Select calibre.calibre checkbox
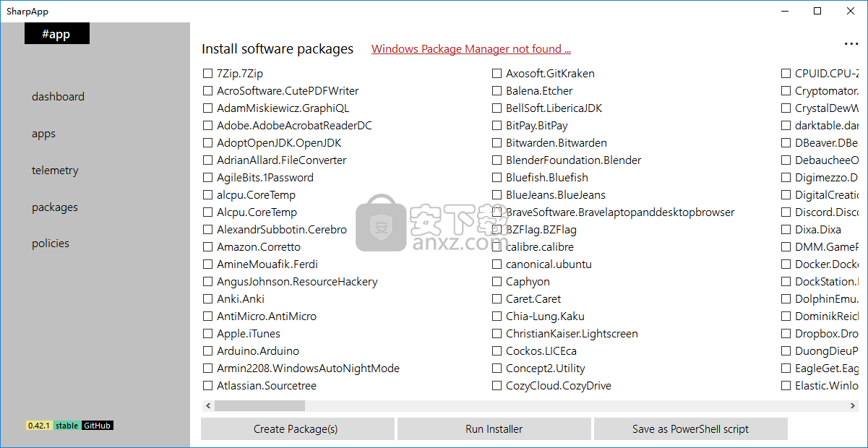 click(497, 247)
